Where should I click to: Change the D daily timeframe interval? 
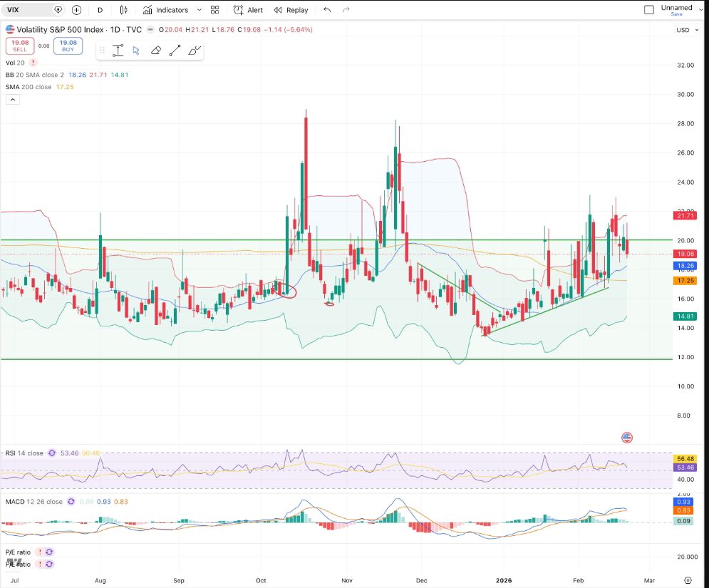coord(100,10)
